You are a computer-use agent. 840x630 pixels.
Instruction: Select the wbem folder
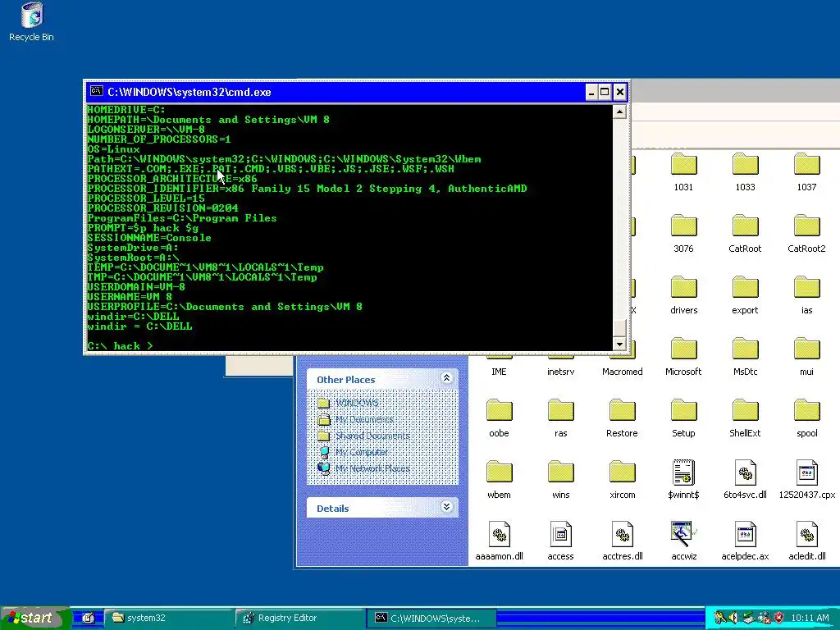point(500,479)
